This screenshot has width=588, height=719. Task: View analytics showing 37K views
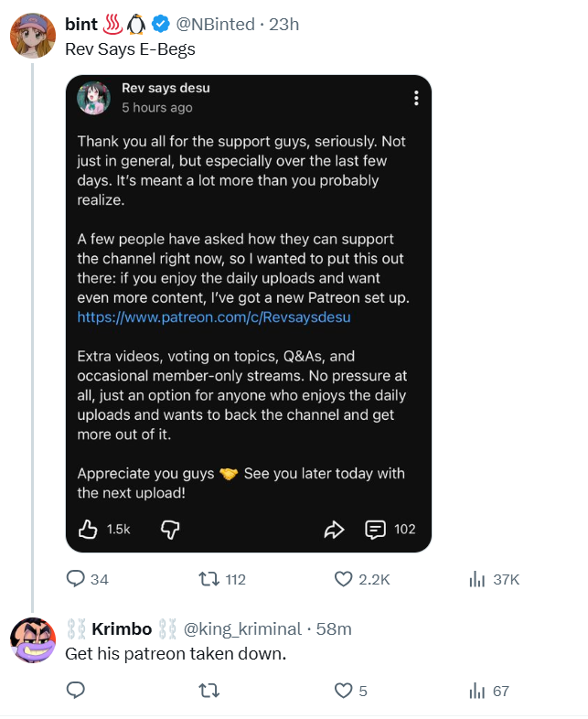tap(476, 579)
